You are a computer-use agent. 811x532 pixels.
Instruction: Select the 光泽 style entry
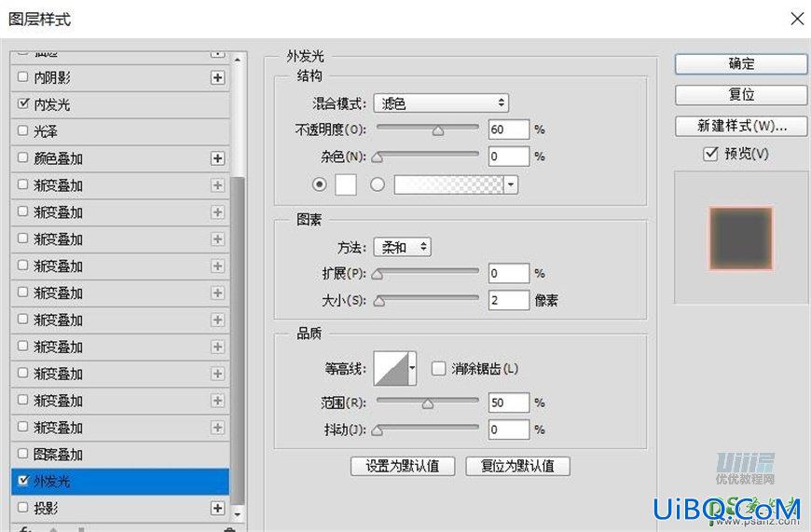point(120,131)
